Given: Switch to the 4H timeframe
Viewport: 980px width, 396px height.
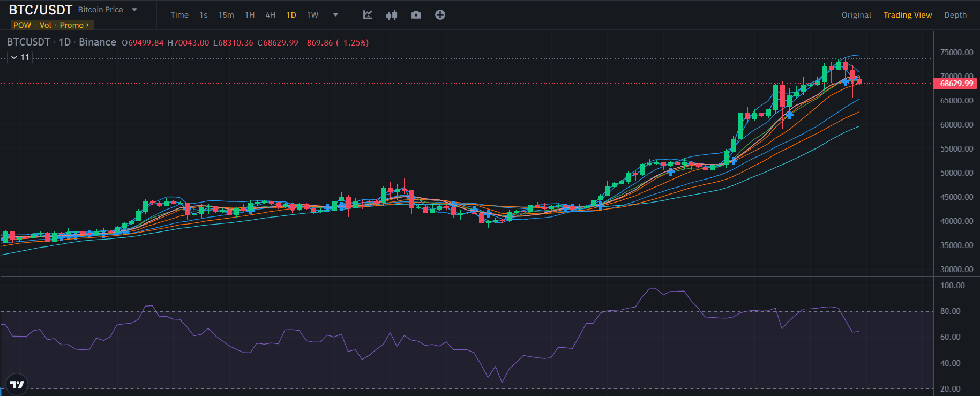Looking at the screenshot, I should [270, 15].
